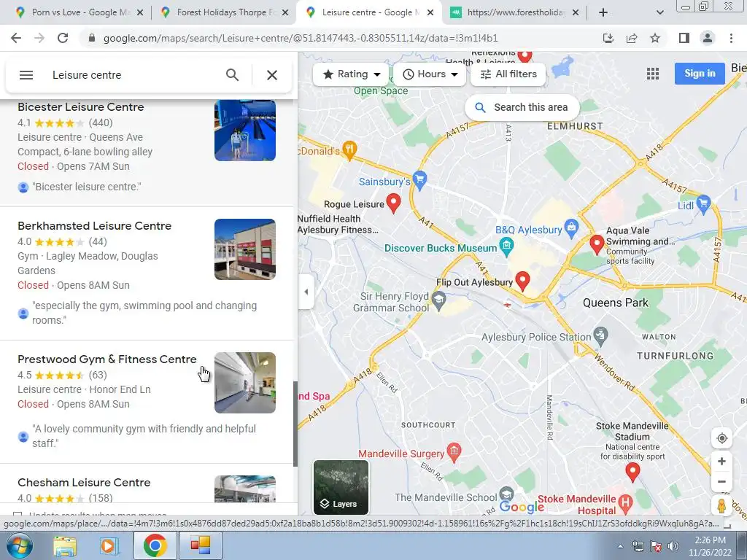Open Windows Media Player from taskbar
The image size is (747, 560).
click(108, 545)
